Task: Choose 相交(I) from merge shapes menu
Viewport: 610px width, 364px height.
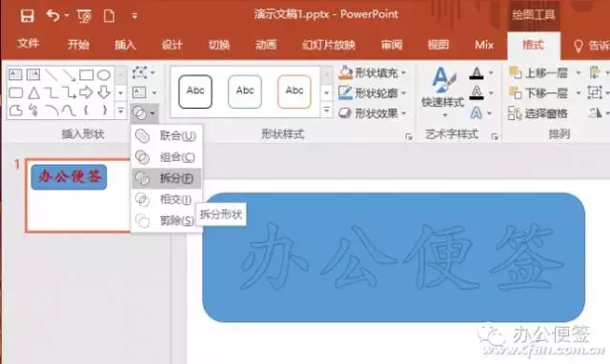Action: tap(167, 199)
